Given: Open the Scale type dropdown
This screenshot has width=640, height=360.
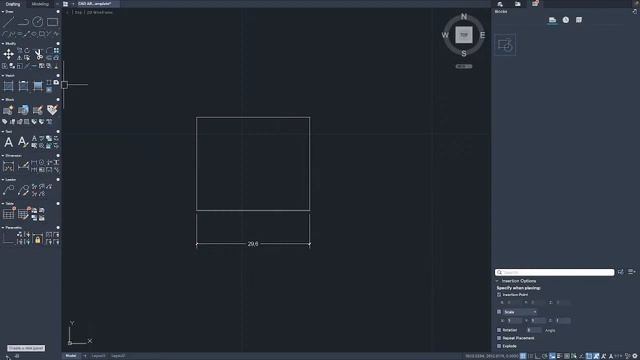Looking at the screenshot, I should click(x=520, y=312).
